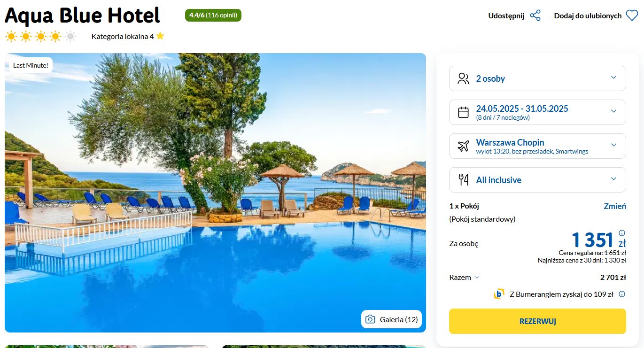644x348 pixels.
Task: Open the main hotel pool photo
Action: pyautogui.click(x=215, y=193)
